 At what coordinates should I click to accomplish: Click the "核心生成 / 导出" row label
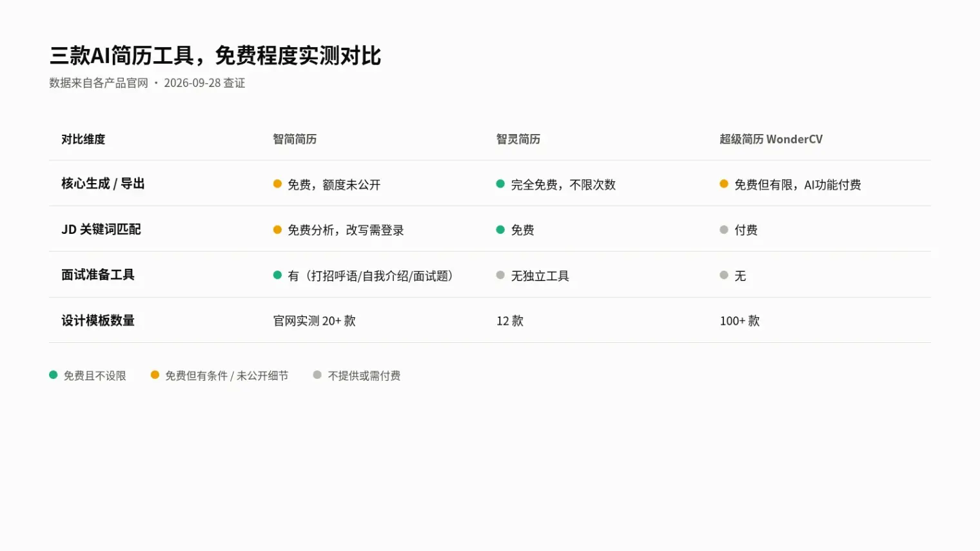pyautogui.click(x=103, y=184)
